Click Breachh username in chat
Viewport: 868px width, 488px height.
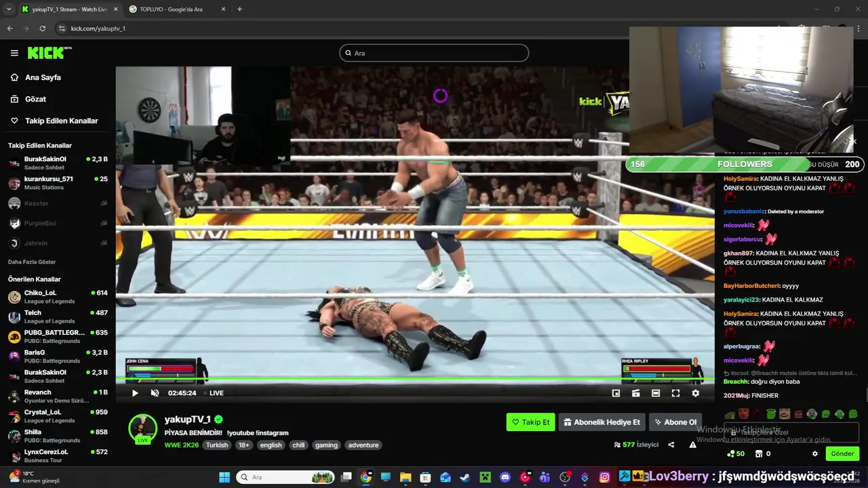[x=736, y=382]
